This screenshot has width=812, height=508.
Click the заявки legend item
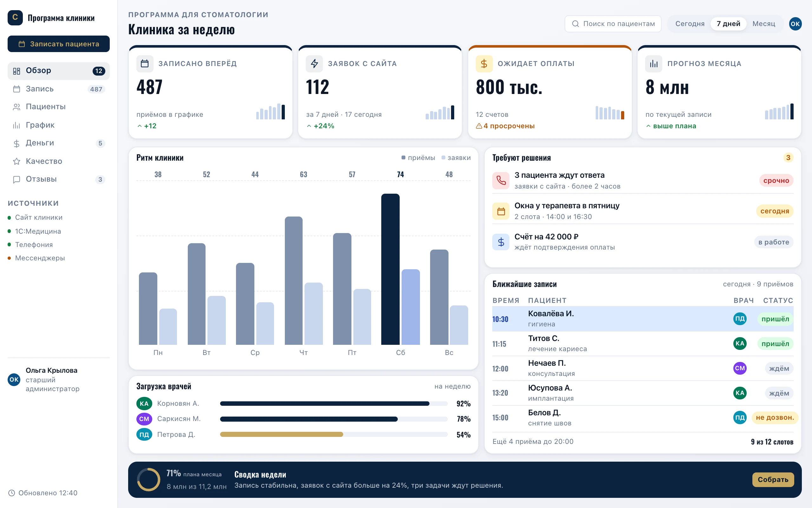click(456, 158)
